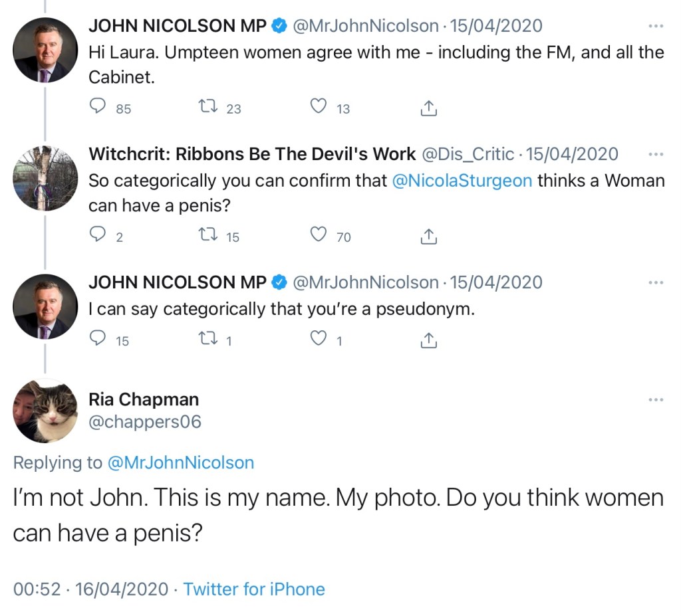Like the 'pseudonym' tweet
This screenshot has width=681, height=616.
[x=320, y=340]
